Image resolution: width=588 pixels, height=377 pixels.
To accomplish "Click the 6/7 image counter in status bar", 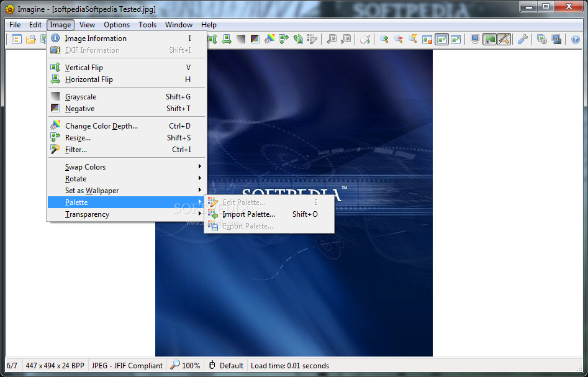I will click(12, 366).
